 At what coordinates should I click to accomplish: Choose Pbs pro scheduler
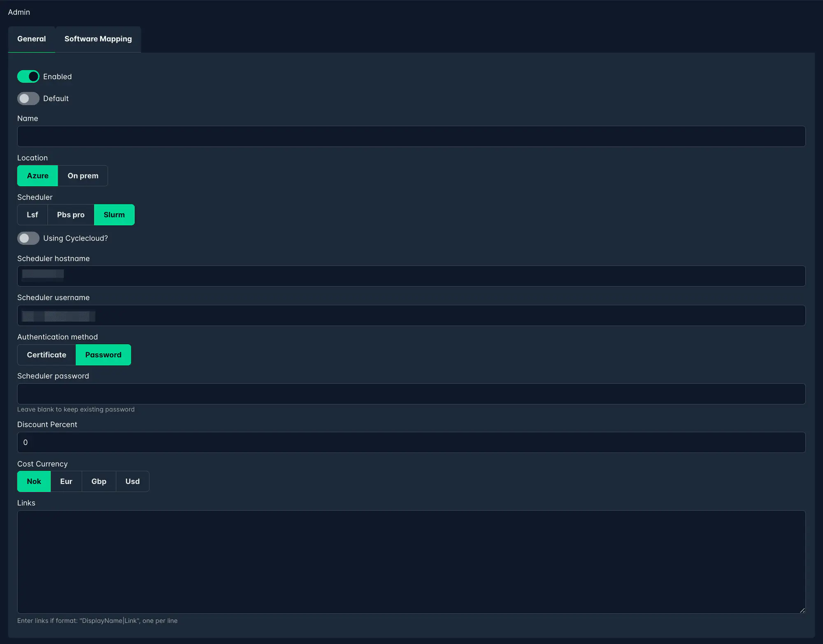[x=70, y=215]
